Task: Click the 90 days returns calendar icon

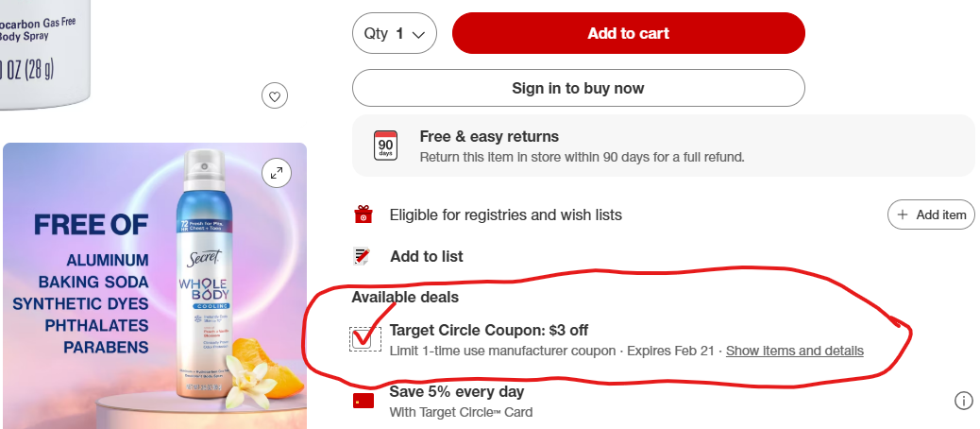Action: pos(385,146)
